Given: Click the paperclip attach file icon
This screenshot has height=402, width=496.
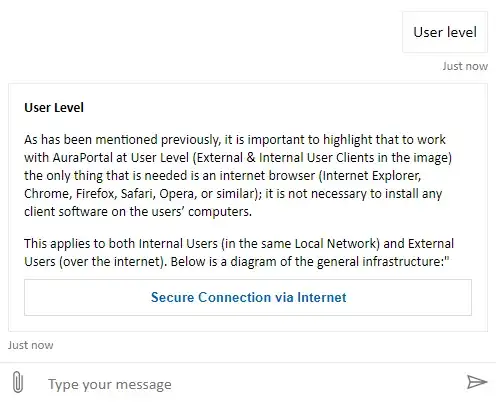Looking at the screenshot, I should point(18,383).
